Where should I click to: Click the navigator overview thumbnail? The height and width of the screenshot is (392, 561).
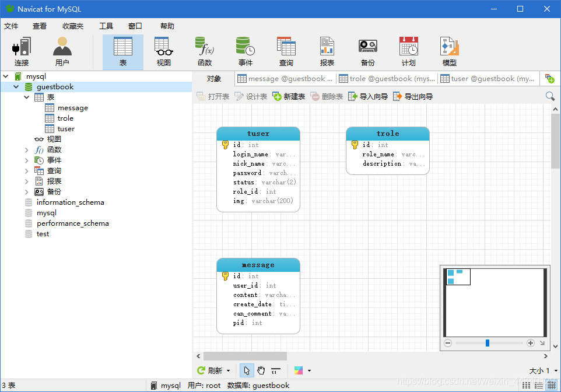coord(496,303)
